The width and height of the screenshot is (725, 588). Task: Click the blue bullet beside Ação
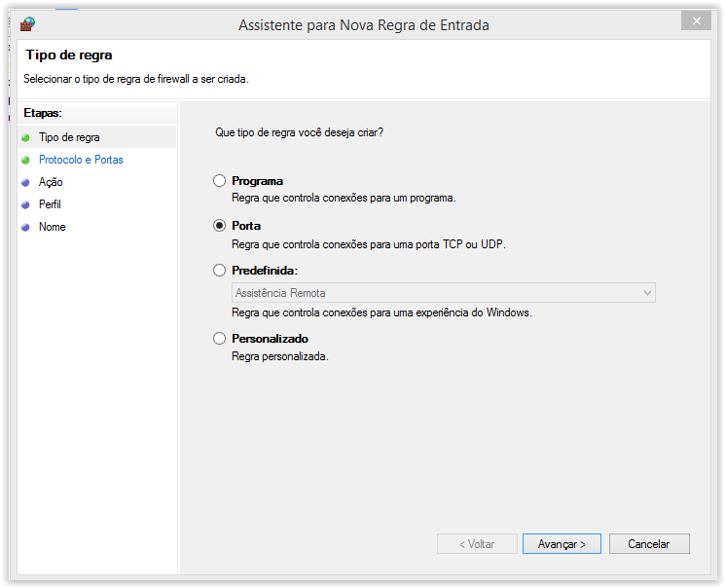tap(25, 183)
